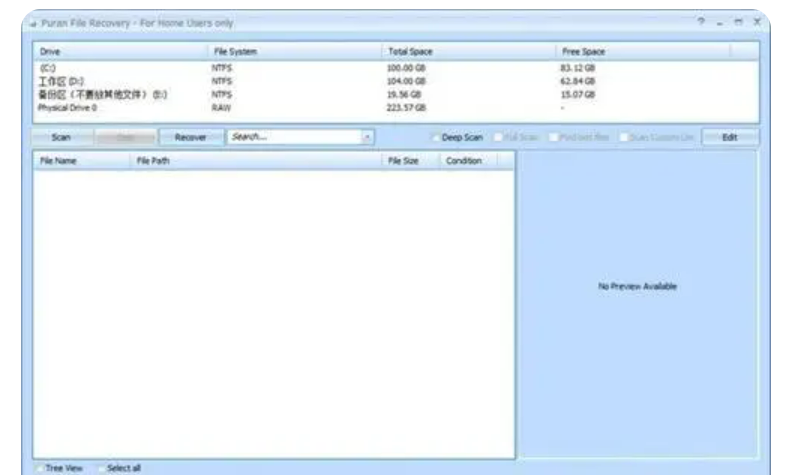Select the 工作区 D: drive row
Screen dimensions: 803x475
pos(60,80)
